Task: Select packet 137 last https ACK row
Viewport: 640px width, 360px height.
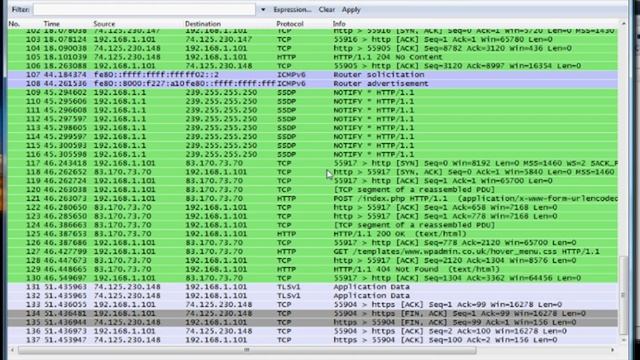Action: [313, 340]
